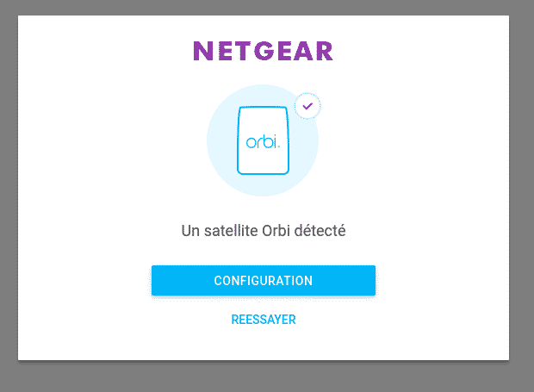Click the word 'détecté' in the message
The height and width of the screenshot is (392, 534).
320,231
